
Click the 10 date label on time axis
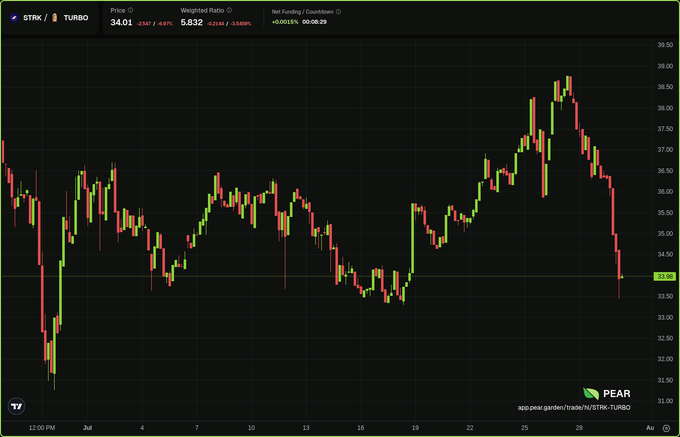click(x=252, y=428)
